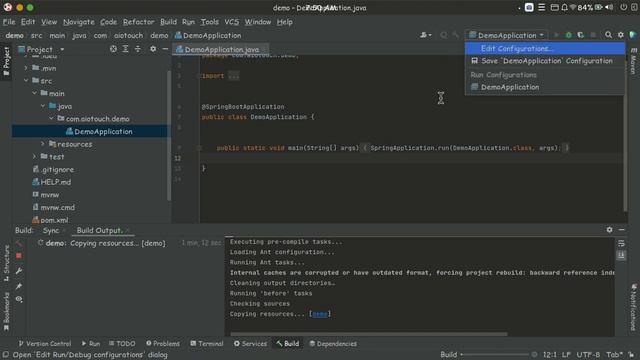The height and width of the screenshot is (360, 640).
Task: Open the Terminal tool window button
Action: click(207, 344)
